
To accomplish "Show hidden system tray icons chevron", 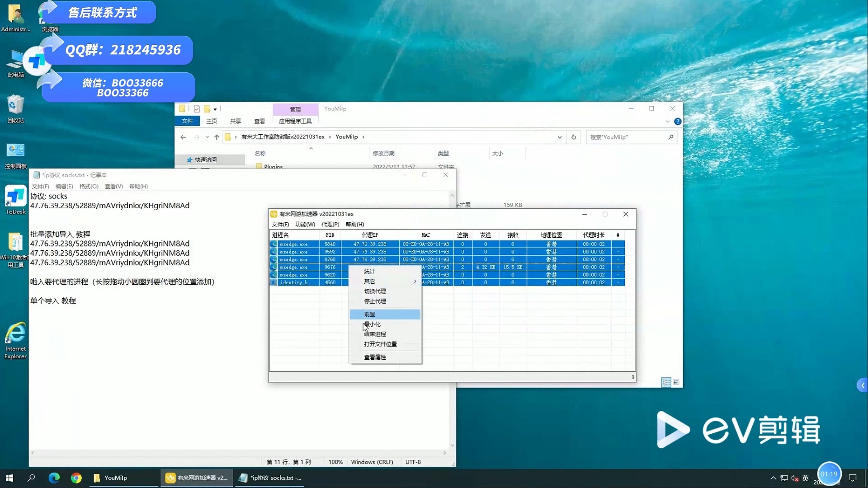I will 773,478.
